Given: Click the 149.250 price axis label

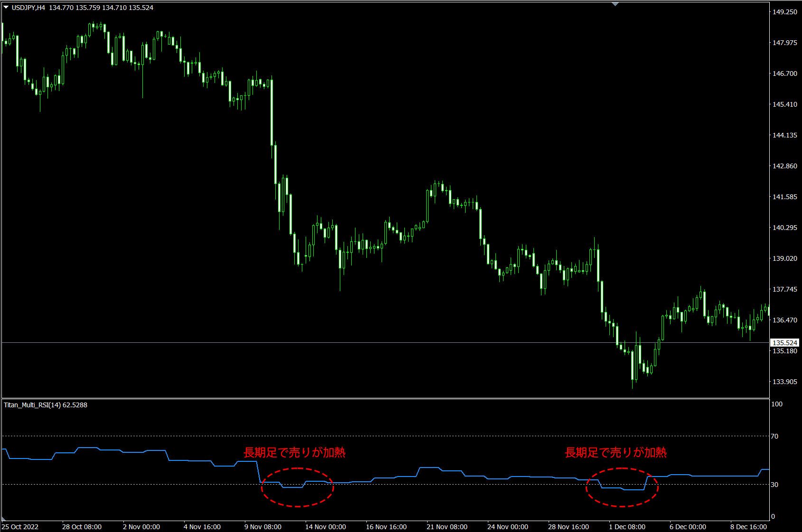Looking at the screenshot, I should point(785,12).
